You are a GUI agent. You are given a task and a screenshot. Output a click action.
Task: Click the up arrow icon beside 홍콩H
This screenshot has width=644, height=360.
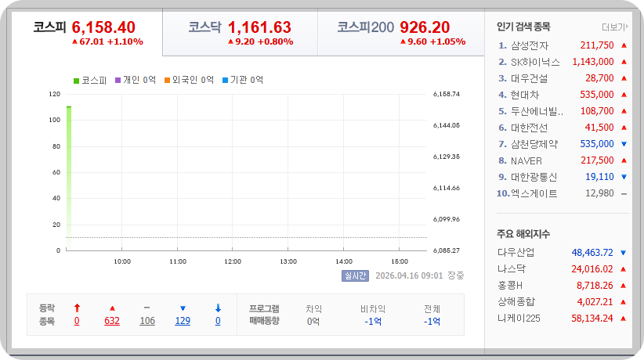coord(623,286)
